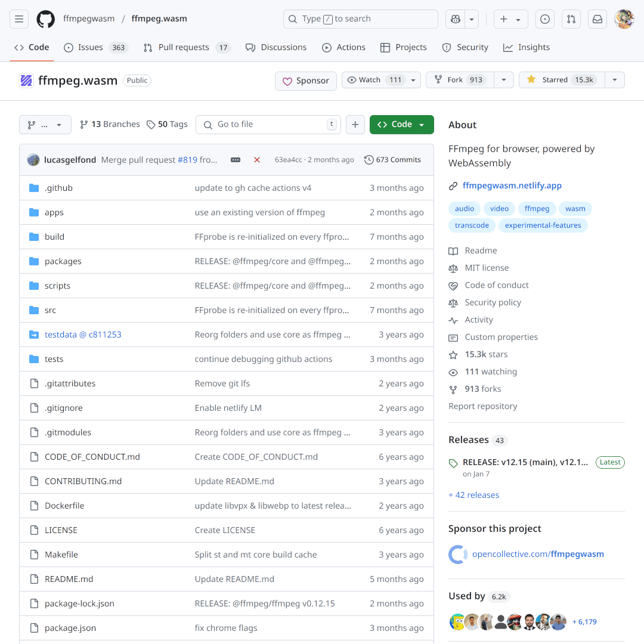
Task: Click the GitHub logo home icon
Action: 46,19
